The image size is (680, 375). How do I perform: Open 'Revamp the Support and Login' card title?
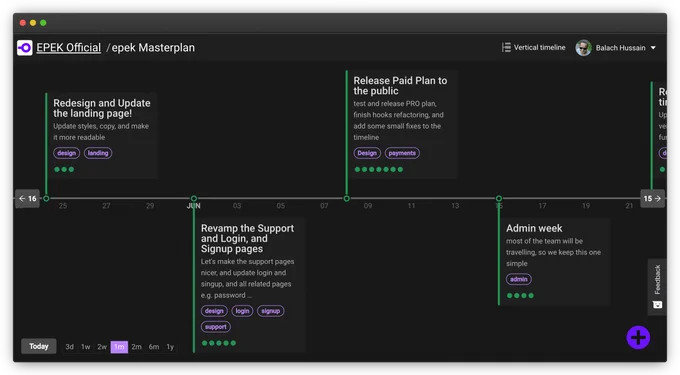click(247, 238)
